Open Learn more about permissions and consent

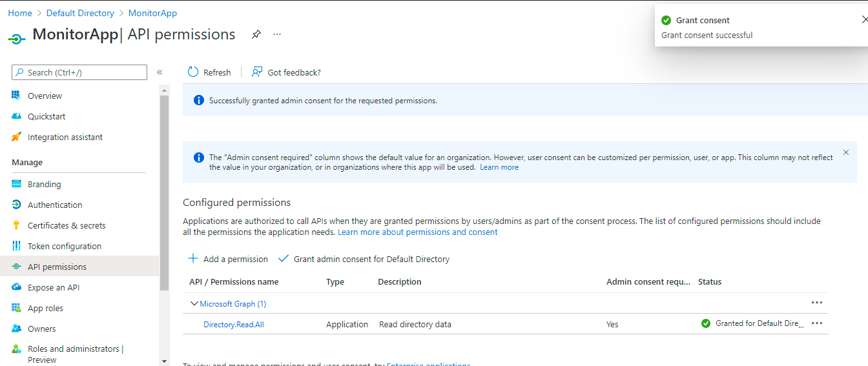[418, 232]
